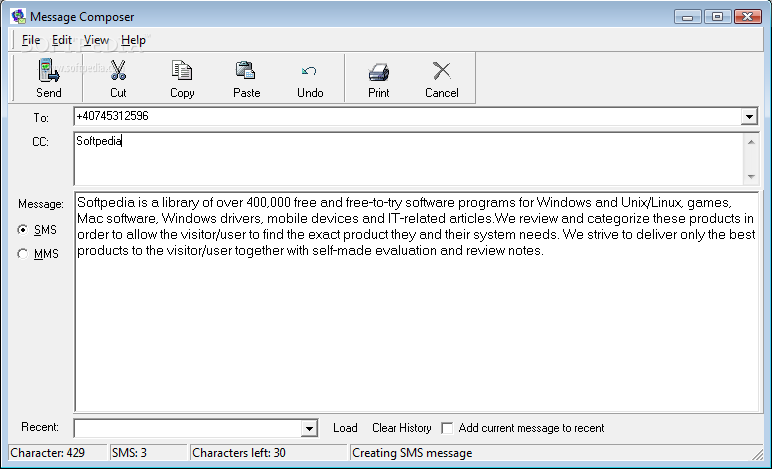Click the CC field scroll up arrow
This screenshot has width=772, height=469.
tap(751, 142)
